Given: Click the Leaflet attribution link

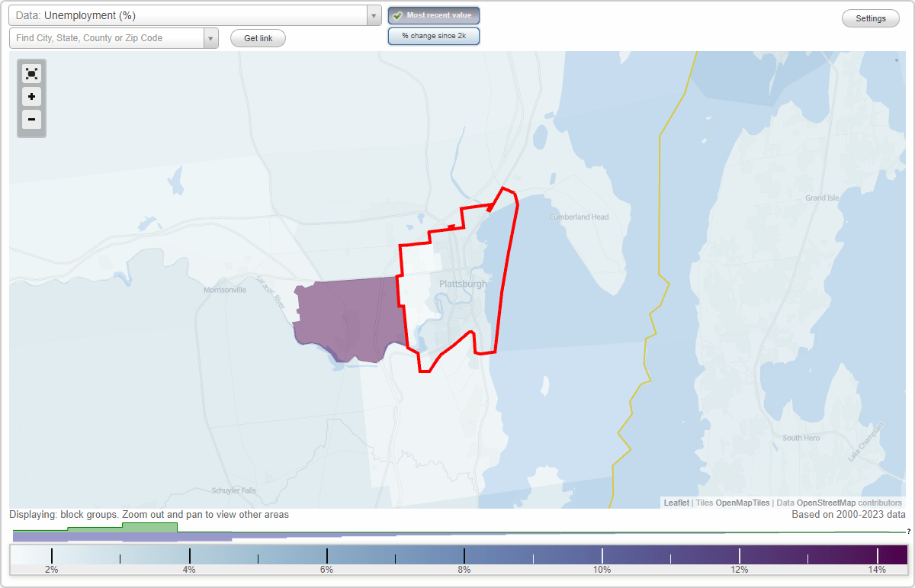Looking at the screenshot, I should [676, 503].
